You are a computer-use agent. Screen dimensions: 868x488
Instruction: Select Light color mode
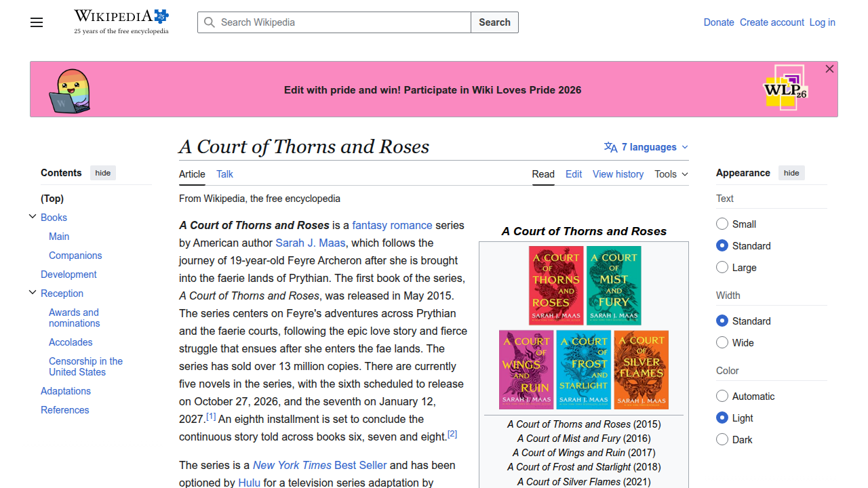point(722,418)
